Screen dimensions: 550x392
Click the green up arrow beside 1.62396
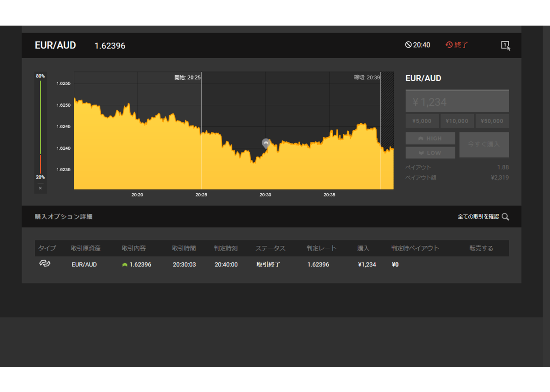pos(125,265)
